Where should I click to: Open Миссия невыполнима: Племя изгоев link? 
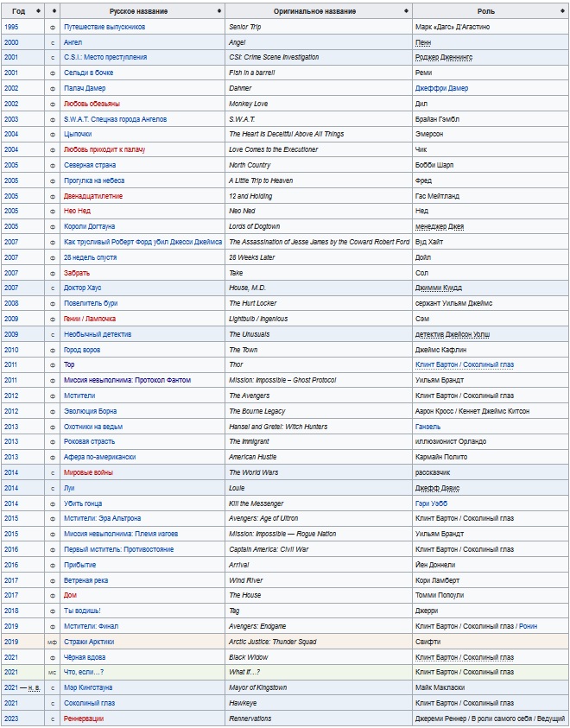click(121, 534)
